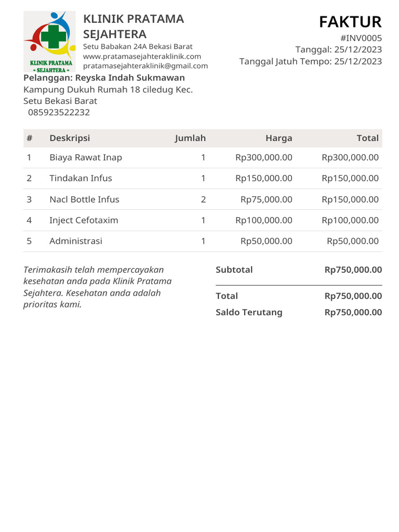Select the invoice number #INV0005
Screen dimensions: 399x532
click(361, 38)
